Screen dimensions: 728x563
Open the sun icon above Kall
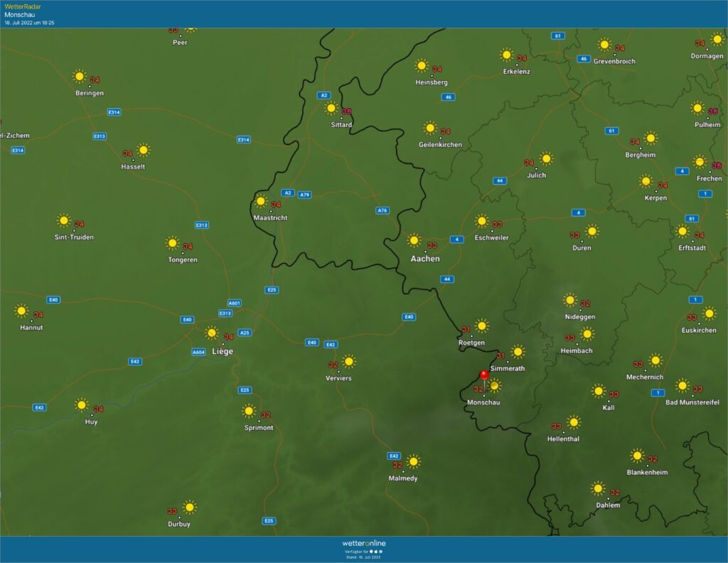pos(599,391)
